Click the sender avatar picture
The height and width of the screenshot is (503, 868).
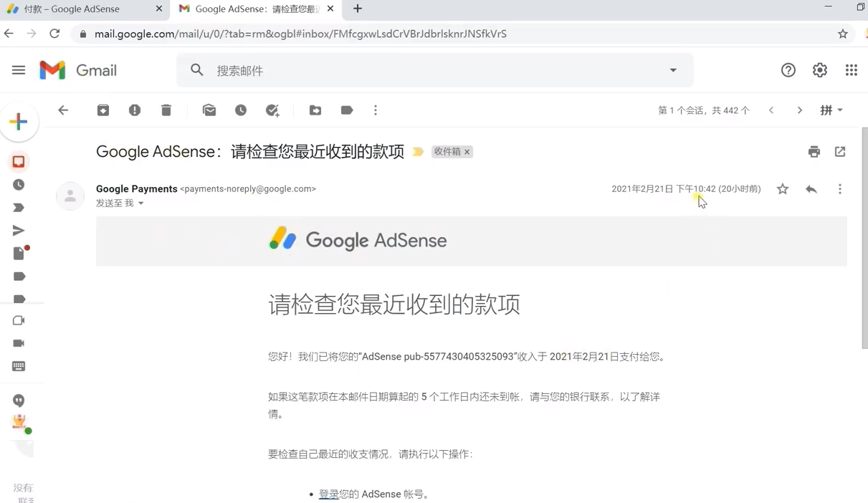coord(70,196)
